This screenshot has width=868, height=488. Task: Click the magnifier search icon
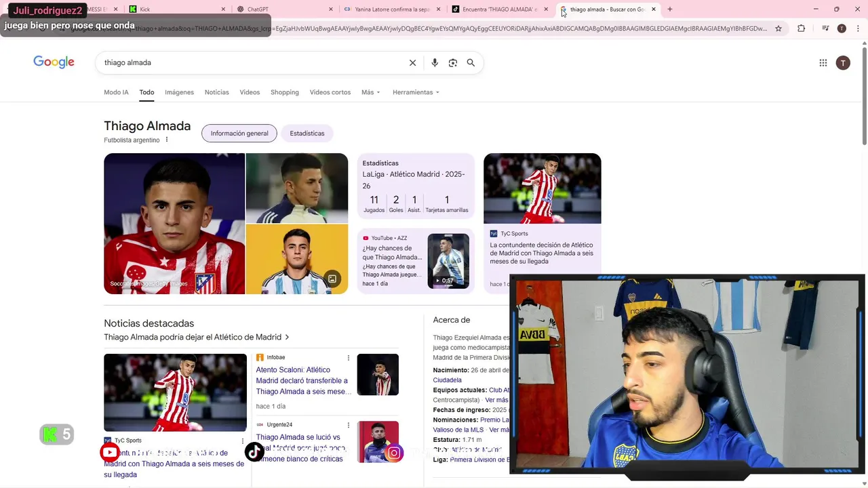click(x=471, y=62)
